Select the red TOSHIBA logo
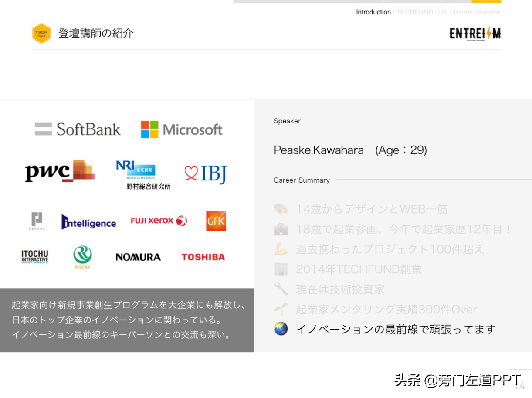 203,257
